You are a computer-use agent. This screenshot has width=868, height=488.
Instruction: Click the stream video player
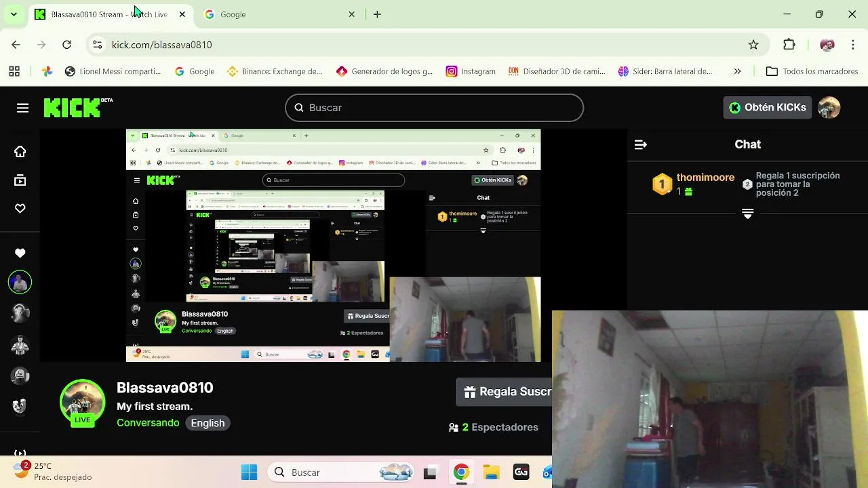click(x=334, y=245)
